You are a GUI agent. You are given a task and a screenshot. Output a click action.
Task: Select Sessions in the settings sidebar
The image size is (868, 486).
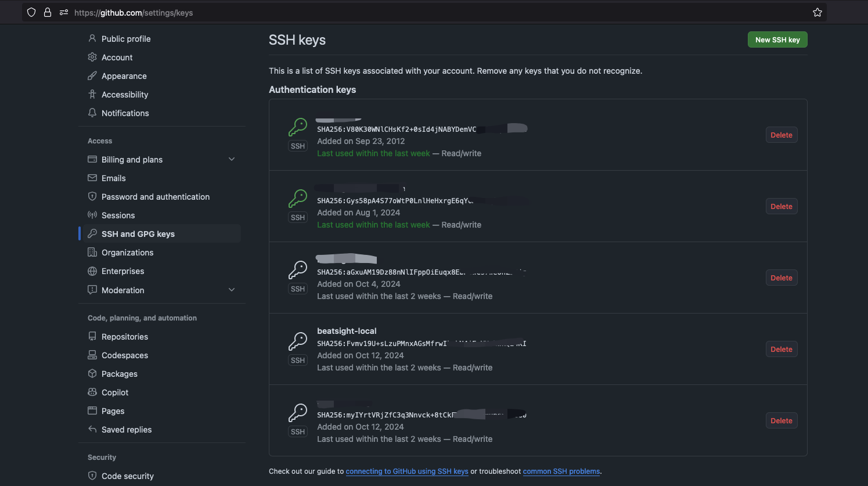(118, 215)
